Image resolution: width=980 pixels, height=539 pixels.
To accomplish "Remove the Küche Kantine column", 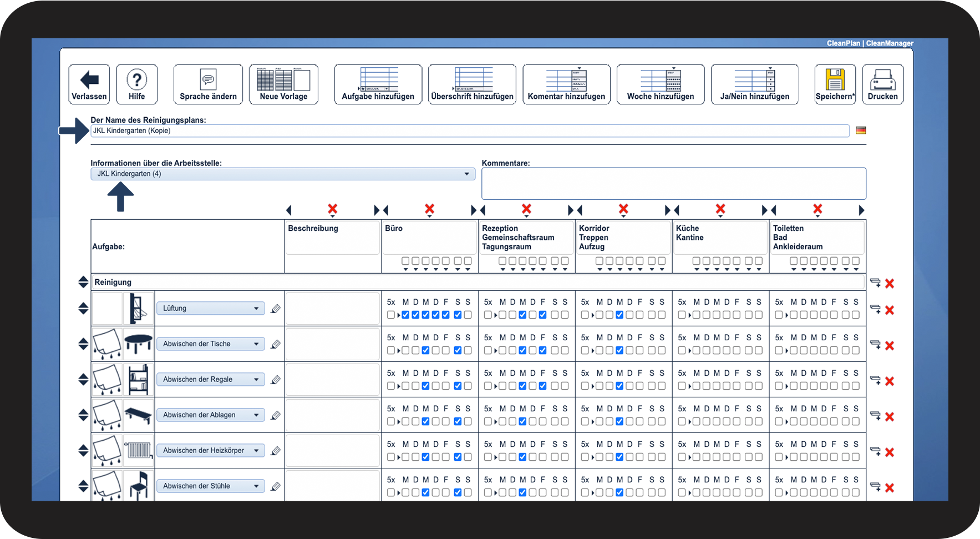I will coord(720,209).
